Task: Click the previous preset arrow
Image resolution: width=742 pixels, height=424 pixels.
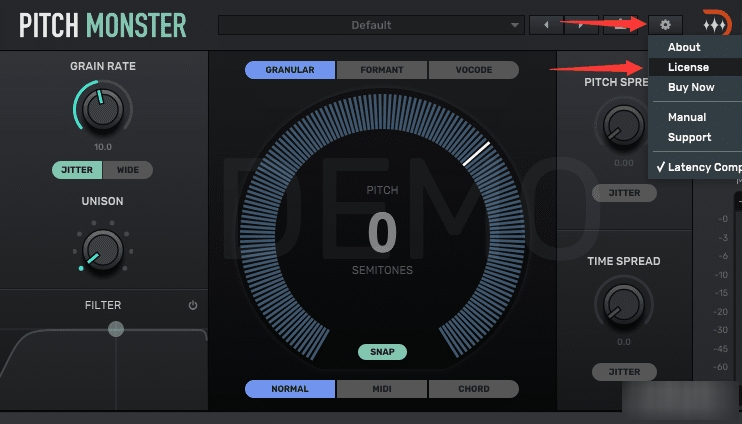Action: click(545, 24)
